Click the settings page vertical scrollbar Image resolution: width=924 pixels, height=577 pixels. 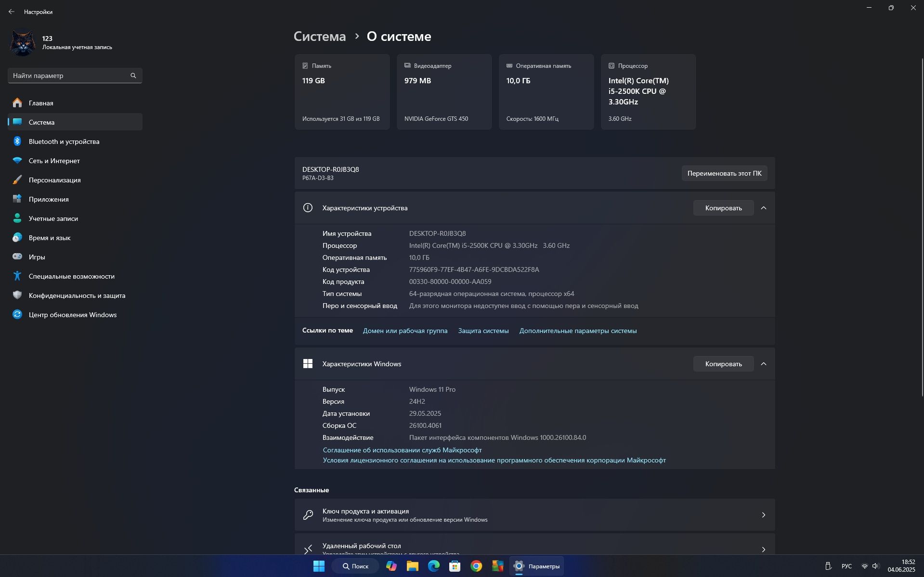pos(922,226)
